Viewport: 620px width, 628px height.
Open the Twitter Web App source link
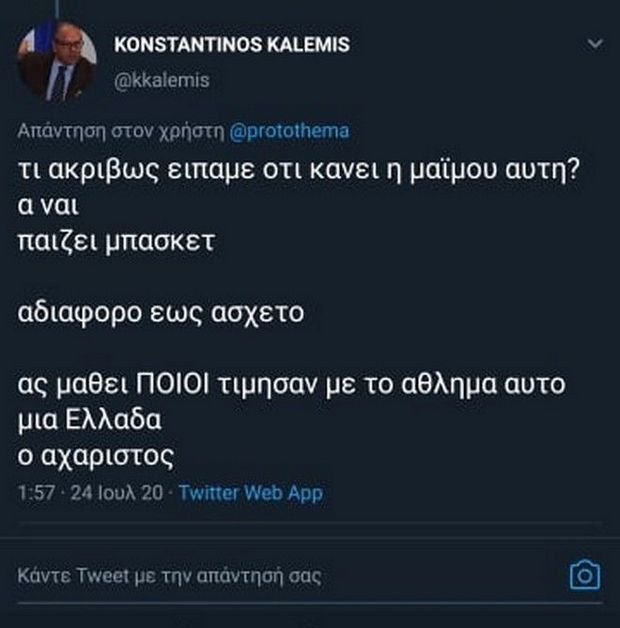click(251, 493)
